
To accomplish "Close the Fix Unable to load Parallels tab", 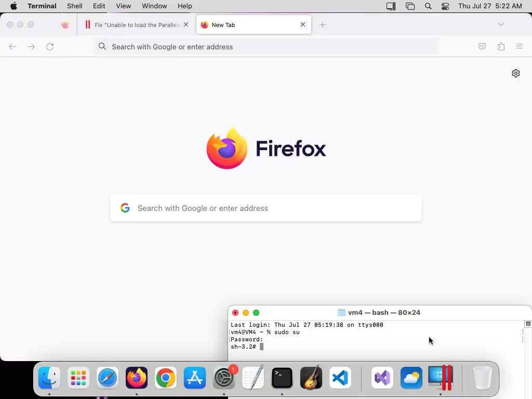I will click(186, 24).
